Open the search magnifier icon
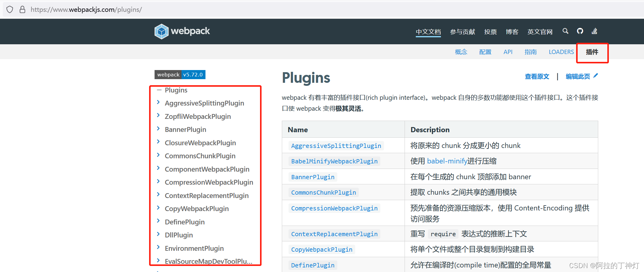This screenshot has width=644, height=272. point(565,31)
